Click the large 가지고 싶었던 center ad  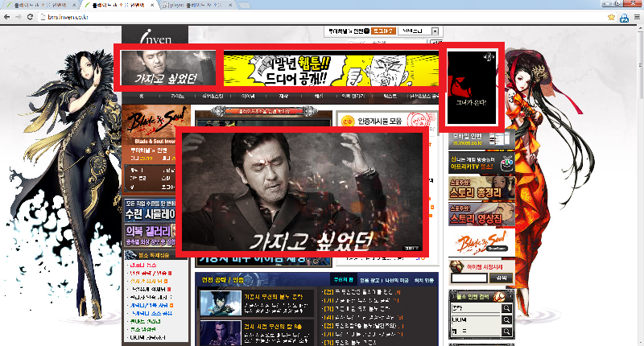pos(302,192)
